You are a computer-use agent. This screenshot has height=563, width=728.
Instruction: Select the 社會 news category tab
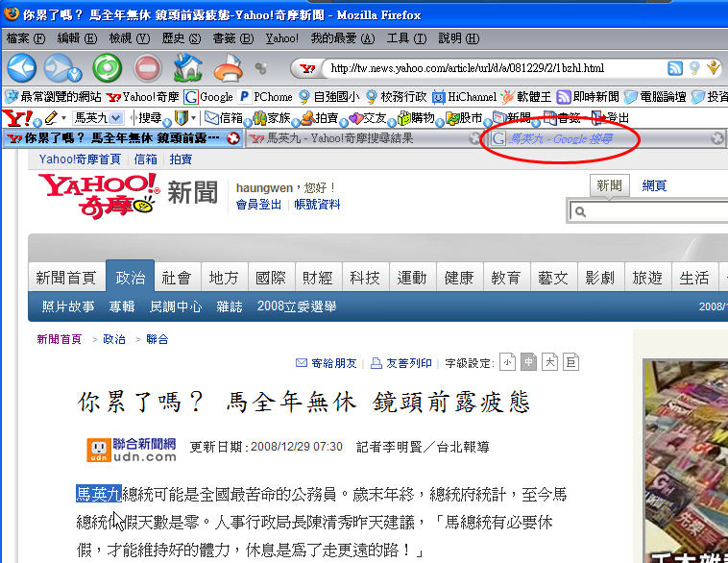pyautogui.click(x=177, y=278)
